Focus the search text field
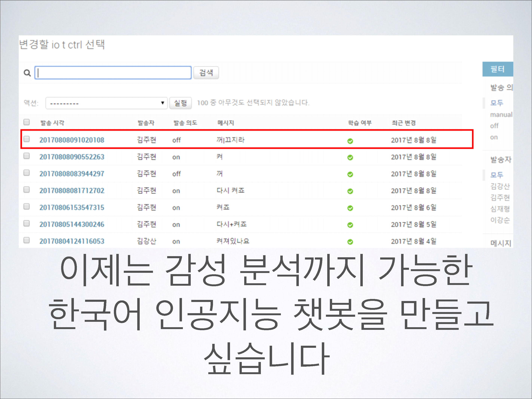 113,73
